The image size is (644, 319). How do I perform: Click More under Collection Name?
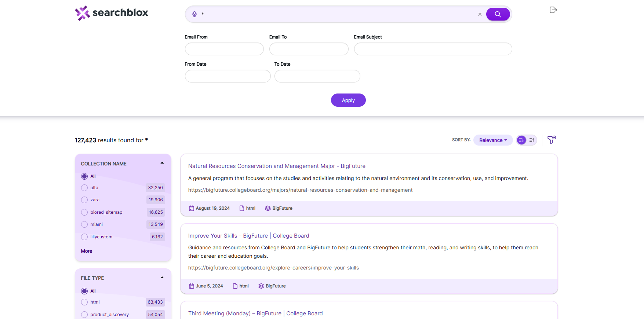[x=87, y=251]
